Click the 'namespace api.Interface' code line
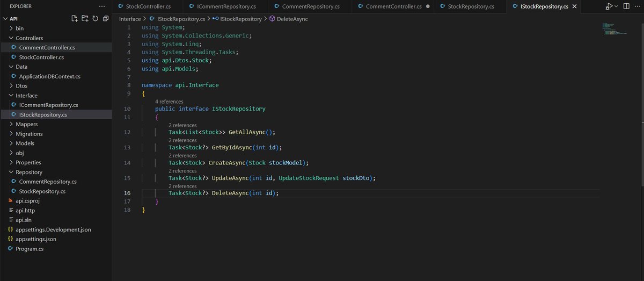Viewport: 644px width, 281px height. pos(180,85)
